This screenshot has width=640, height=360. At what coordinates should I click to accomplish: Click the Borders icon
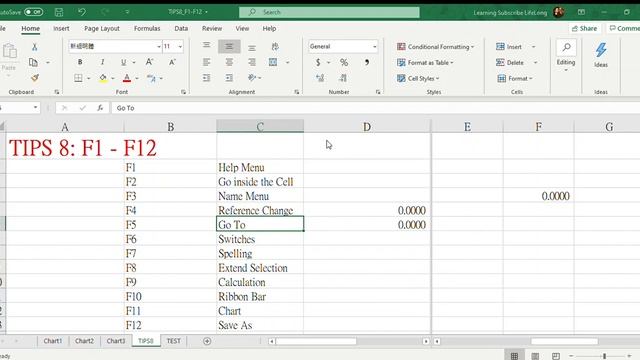pyautogui.click(x=78, y=78)
